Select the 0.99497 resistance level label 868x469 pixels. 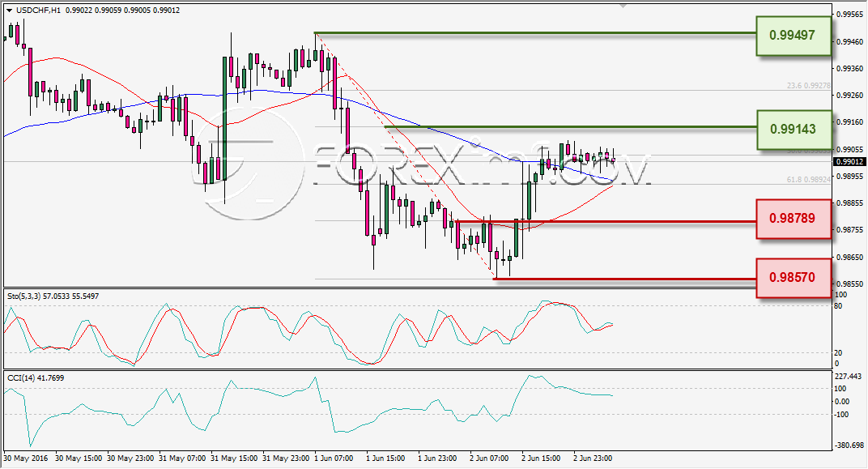(x=794, y=36)
